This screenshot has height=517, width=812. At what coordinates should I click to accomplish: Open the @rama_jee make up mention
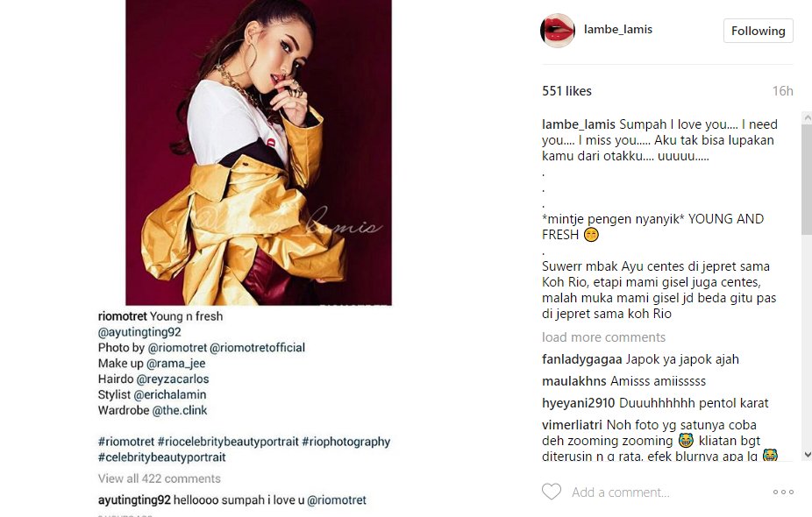coord(176,364)
